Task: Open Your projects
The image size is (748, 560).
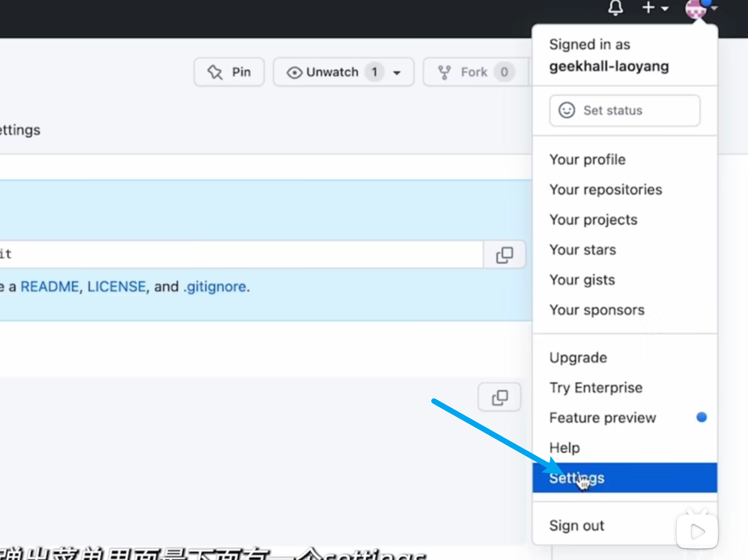Action: tap(625, 220)
